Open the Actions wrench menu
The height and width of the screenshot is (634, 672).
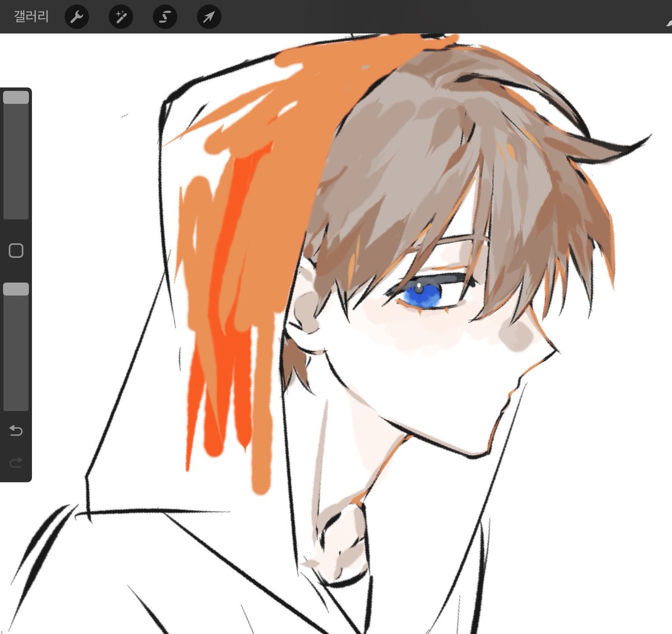(77, 17)
